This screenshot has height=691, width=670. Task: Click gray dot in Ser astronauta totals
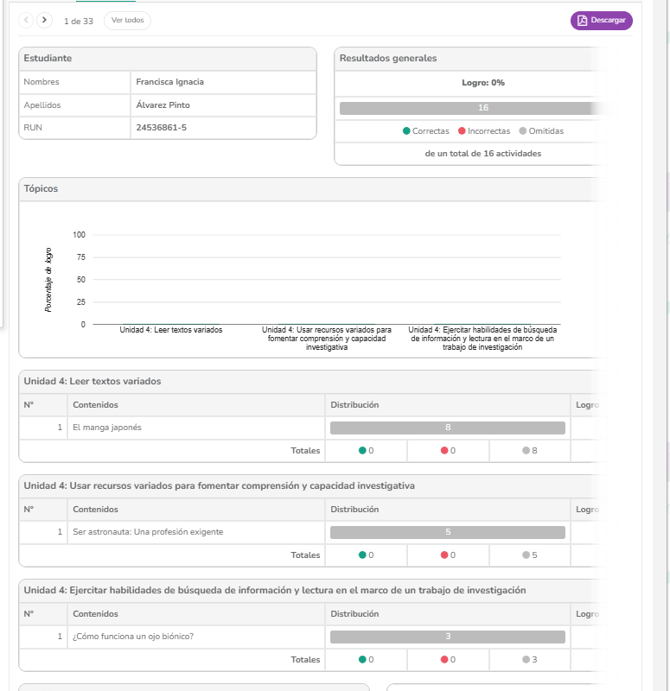(x=526, y=555)
